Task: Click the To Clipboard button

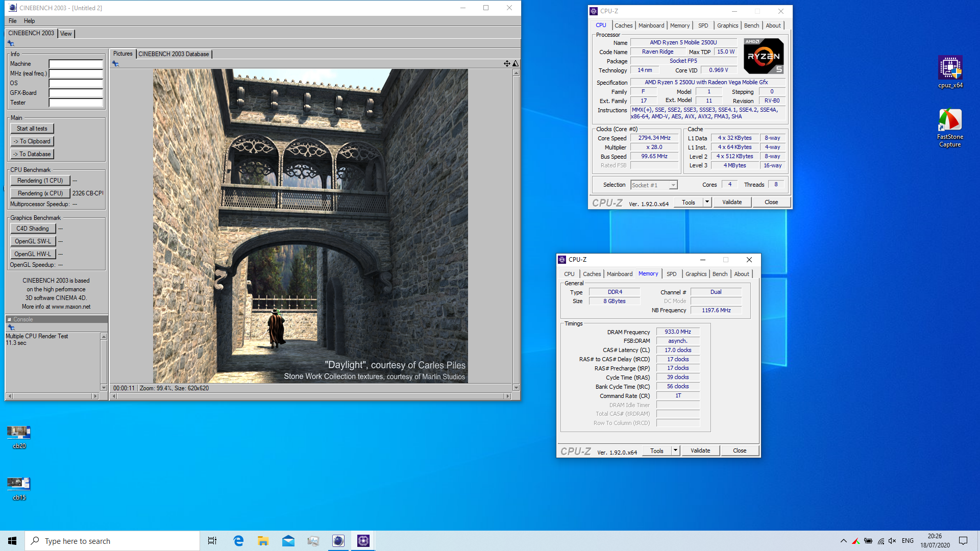Action: 32,141
